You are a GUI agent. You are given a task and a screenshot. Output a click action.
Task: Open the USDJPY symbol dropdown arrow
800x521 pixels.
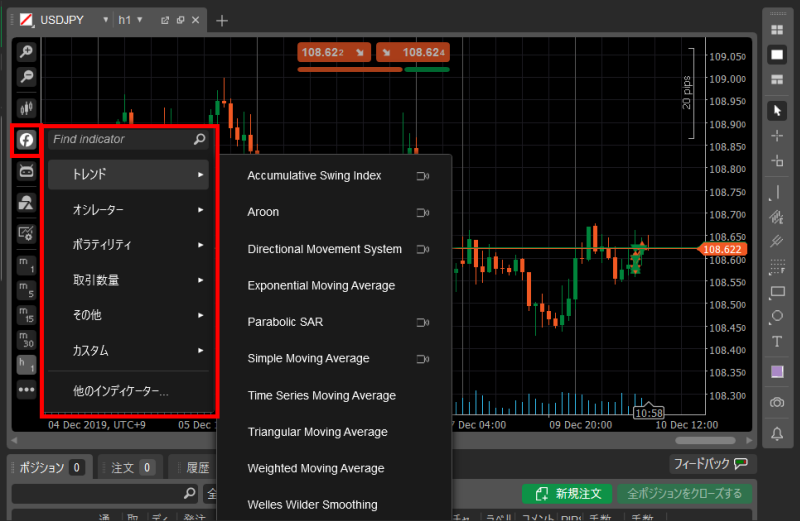tap(106, 20)
